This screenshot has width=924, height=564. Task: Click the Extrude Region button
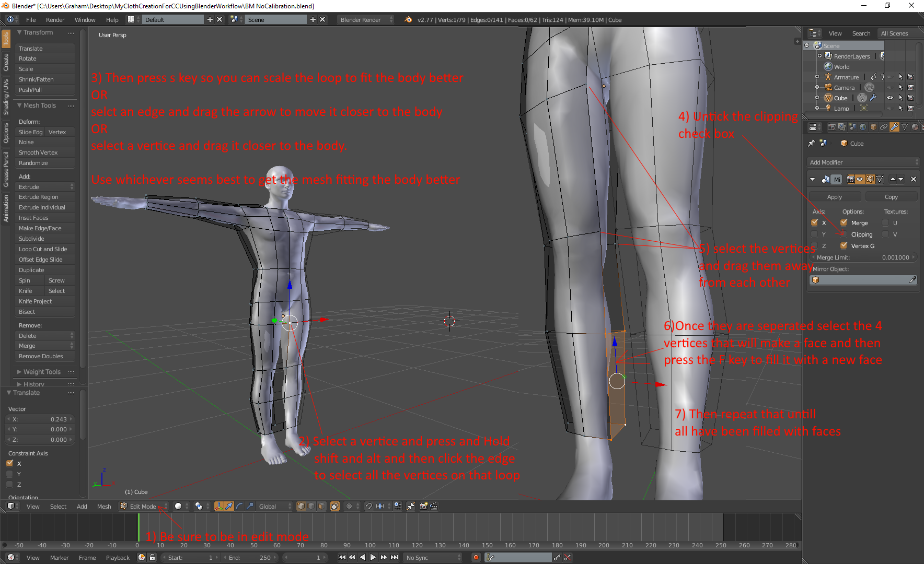pos(45,197)
